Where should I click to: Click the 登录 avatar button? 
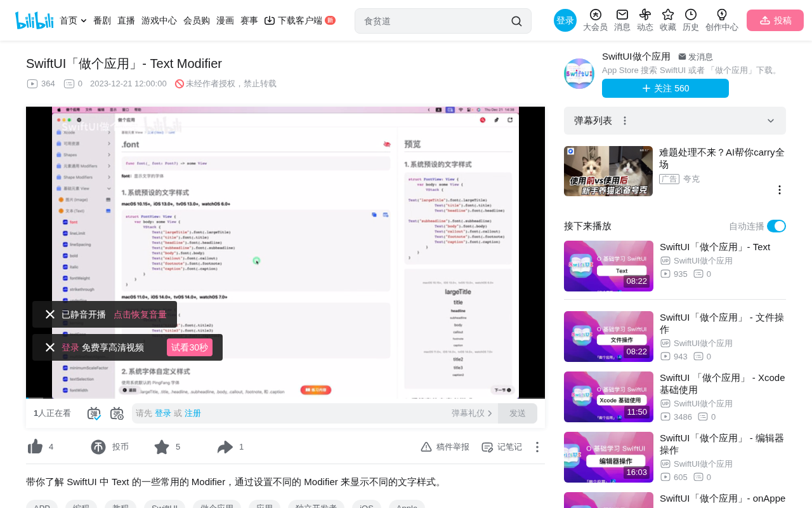[x=565, y=20]
